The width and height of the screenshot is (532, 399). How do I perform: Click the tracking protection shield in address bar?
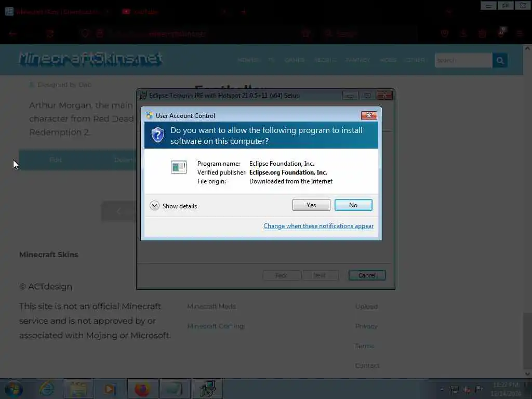click(x=85, y=34)
